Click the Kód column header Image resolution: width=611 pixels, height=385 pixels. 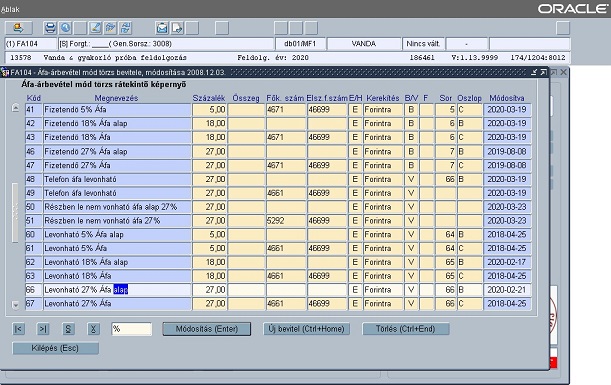[34, 98]
